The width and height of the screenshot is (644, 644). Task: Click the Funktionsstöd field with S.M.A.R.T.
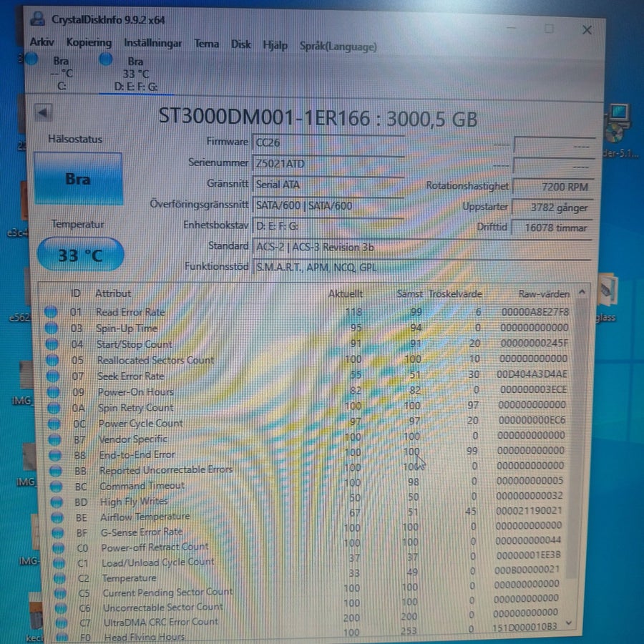coord(421,268)
